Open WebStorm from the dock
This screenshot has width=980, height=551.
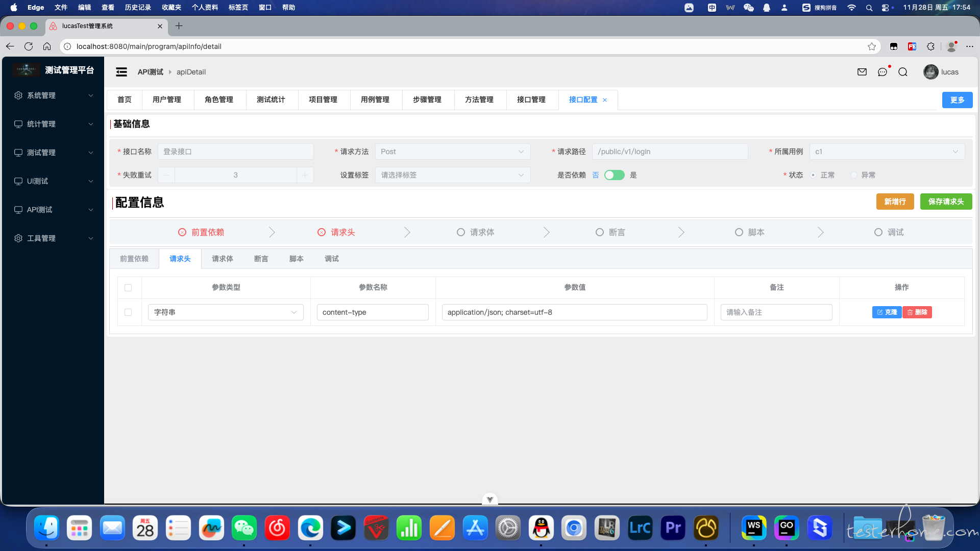click(754, 528)
